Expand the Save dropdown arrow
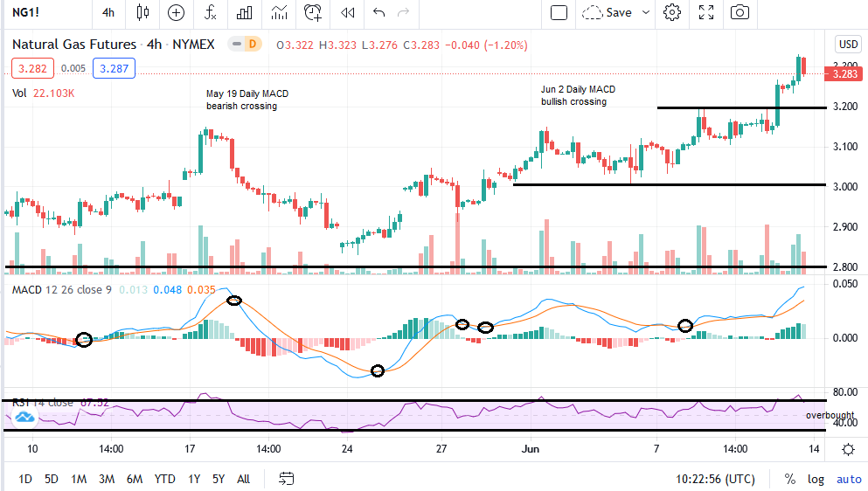Viewport: 868px width, 491px height. [645, 12]
